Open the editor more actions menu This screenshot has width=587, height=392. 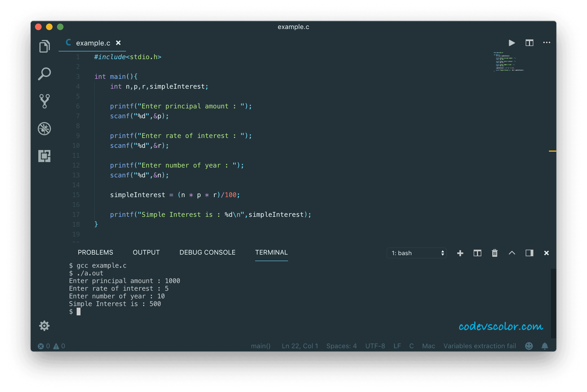547,43
